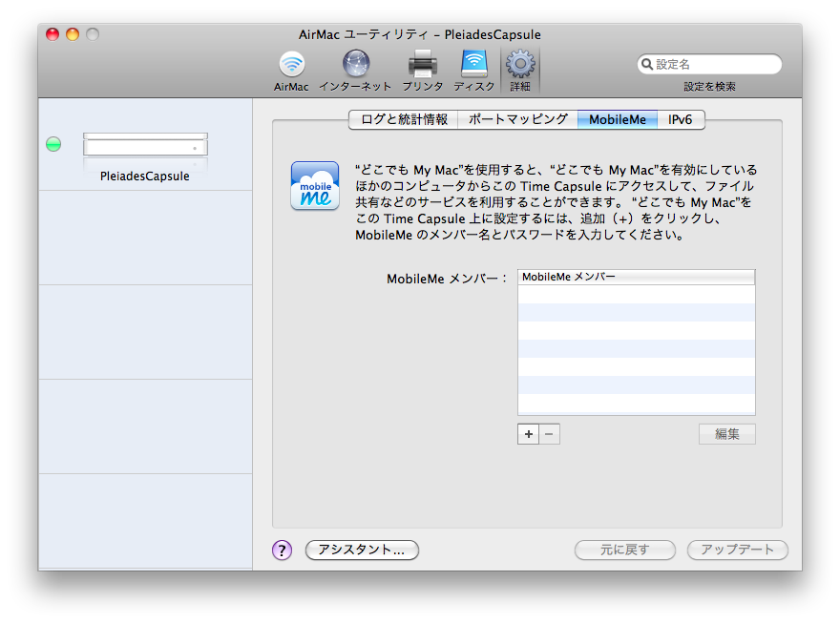Select the MobileMe tab
This screenshot has height=623, width=840.
pyautogui.click(x=618, y=119)
